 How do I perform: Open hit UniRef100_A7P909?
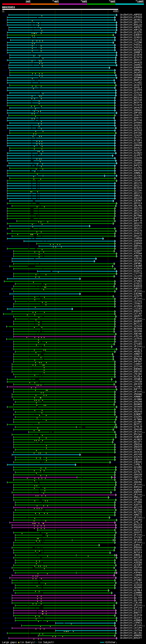pos(131,17)
